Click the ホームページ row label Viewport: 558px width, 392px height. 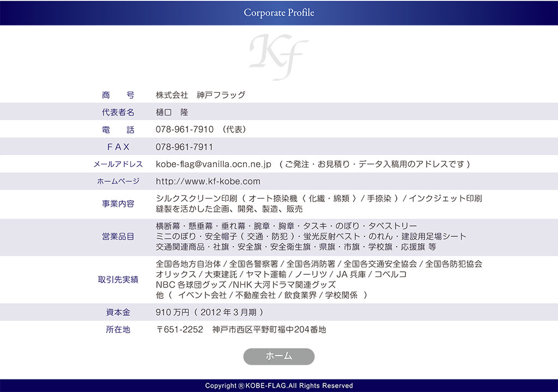pos(118,181)
